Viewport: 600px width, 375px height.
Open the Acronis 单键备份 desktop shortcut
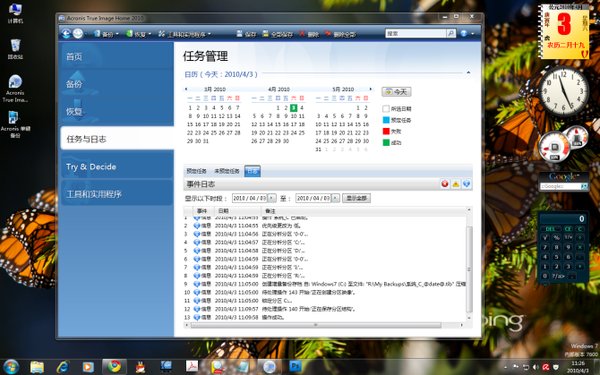coord(15,124)
